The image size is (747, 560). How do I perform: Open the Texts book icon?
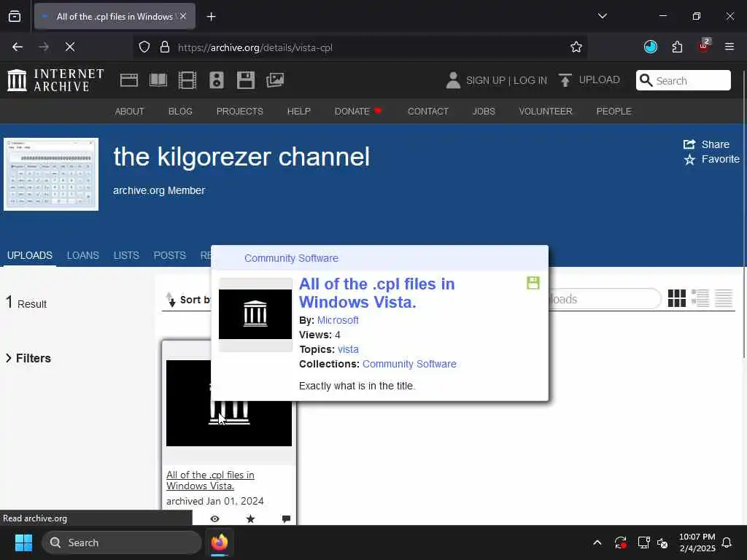(158, 80)
